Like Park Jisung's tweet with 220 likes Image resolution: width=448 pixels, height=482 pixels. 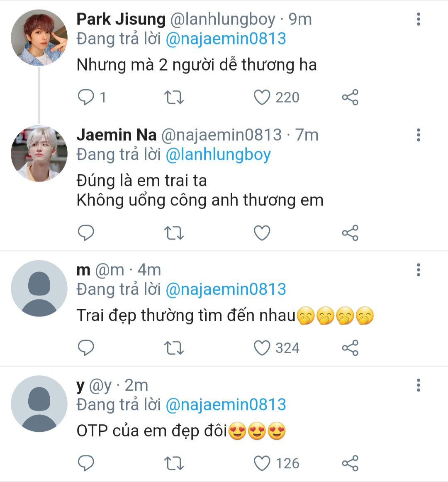pyautogui.click(x=262, y=98)
